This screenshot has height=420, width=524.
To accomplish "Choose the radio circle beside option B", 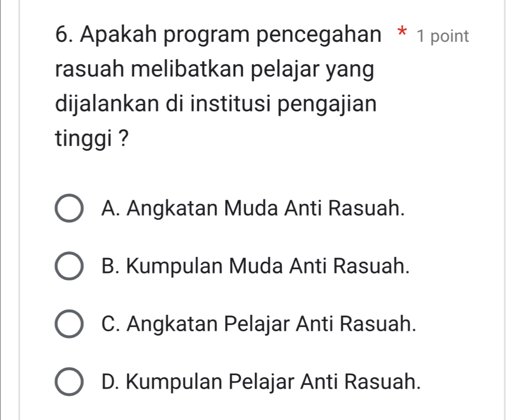I will pos(69,267).
